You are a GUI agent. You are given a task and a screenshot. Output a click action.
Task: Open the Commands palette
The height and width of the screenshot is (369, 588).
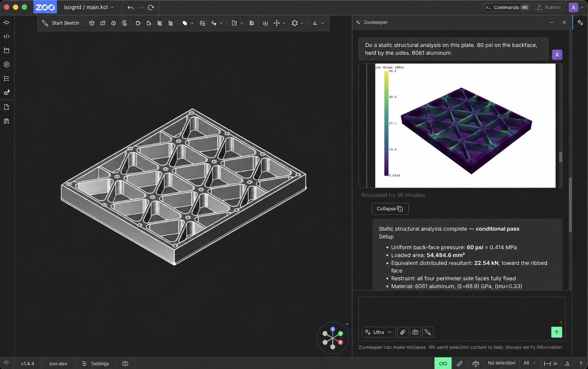[507, 7]
